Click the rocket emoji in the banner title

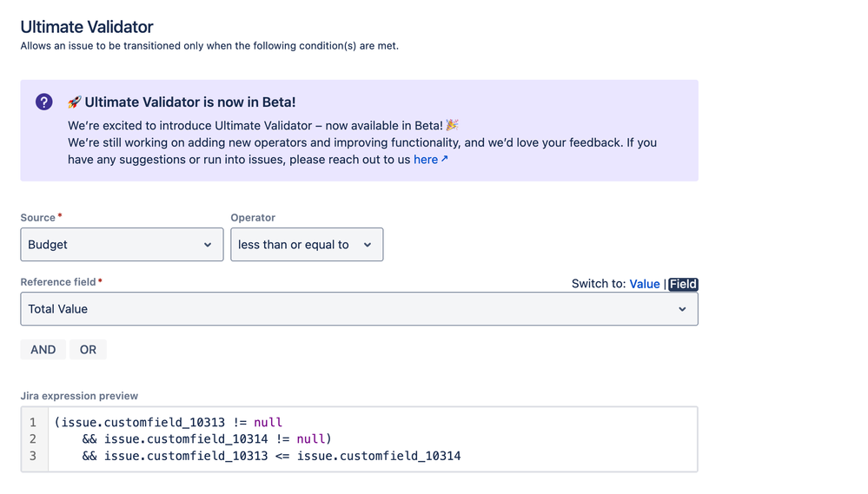click(75, 102)
